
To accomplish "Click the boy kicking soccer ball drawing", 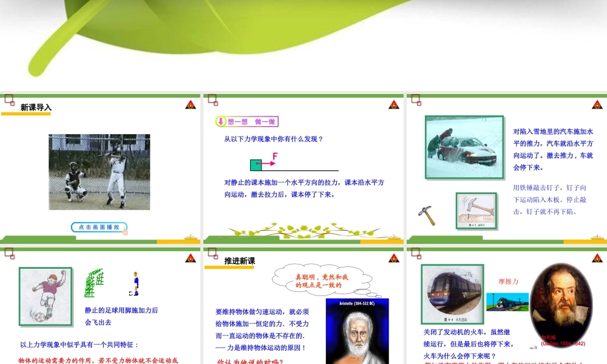I will 46,296.
